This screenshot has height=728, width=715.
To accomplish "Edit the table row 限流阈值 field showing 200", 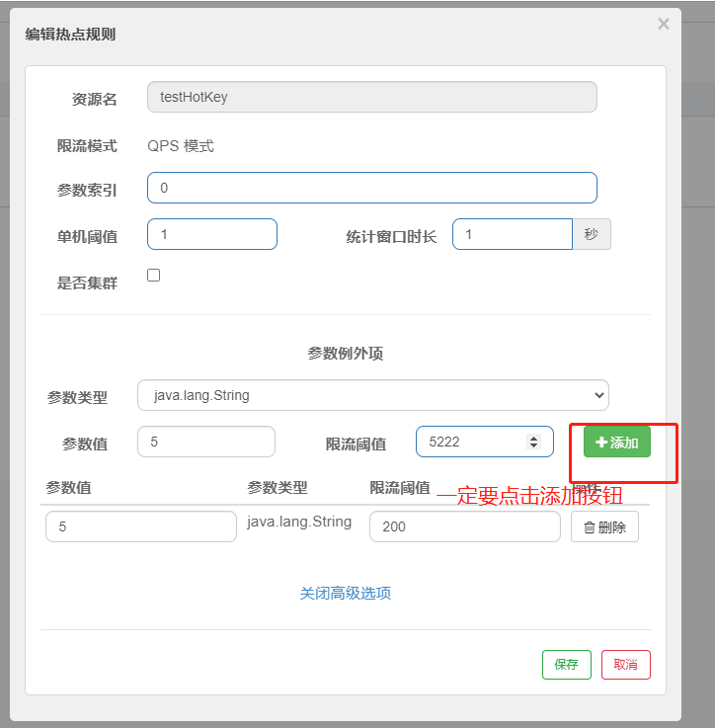I will pos(465,526).
